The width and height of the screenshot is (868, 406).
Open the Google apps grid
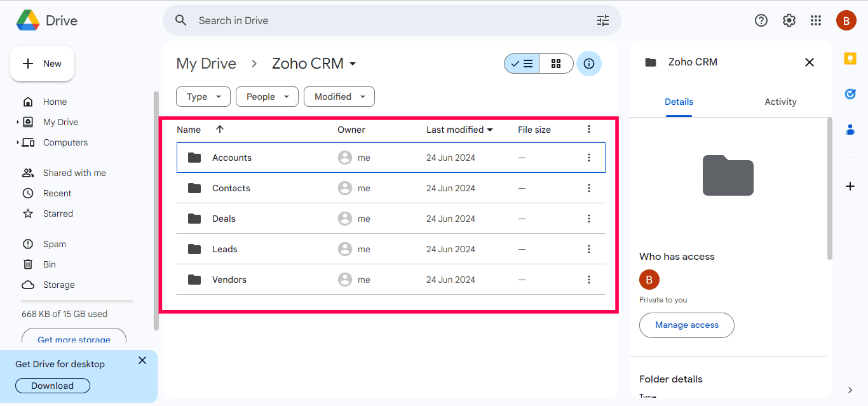pos(816,20)
